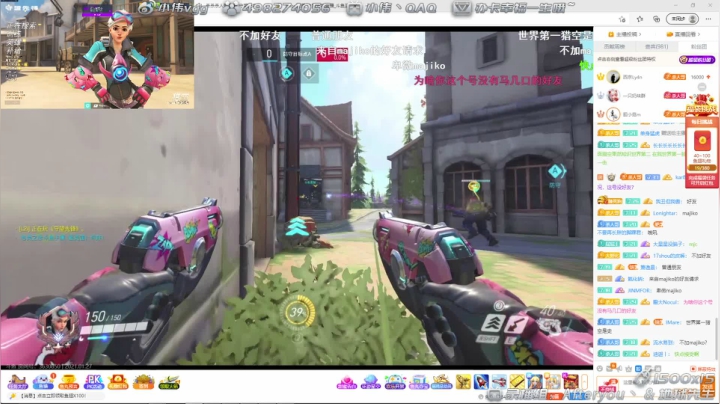This screenshot has height=404, width=720.
Task: Click the blue square icon in chat toolbar
Action: [x=638, y=369]
